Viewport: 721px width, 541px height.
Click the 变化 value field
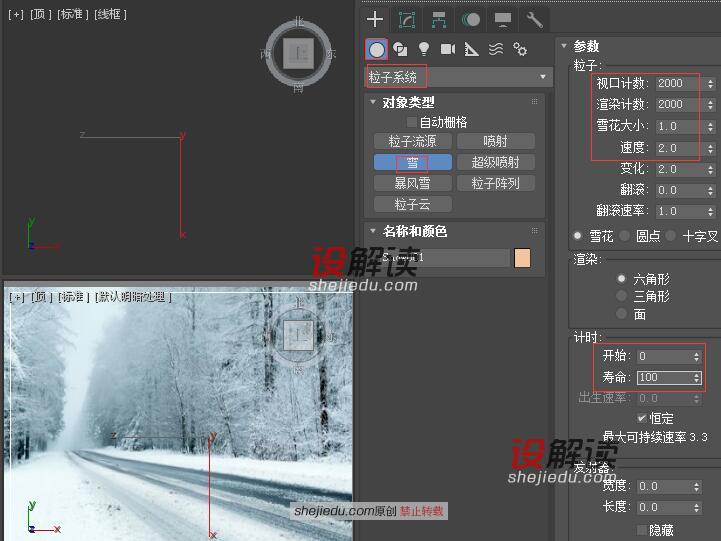pos(679,169)
